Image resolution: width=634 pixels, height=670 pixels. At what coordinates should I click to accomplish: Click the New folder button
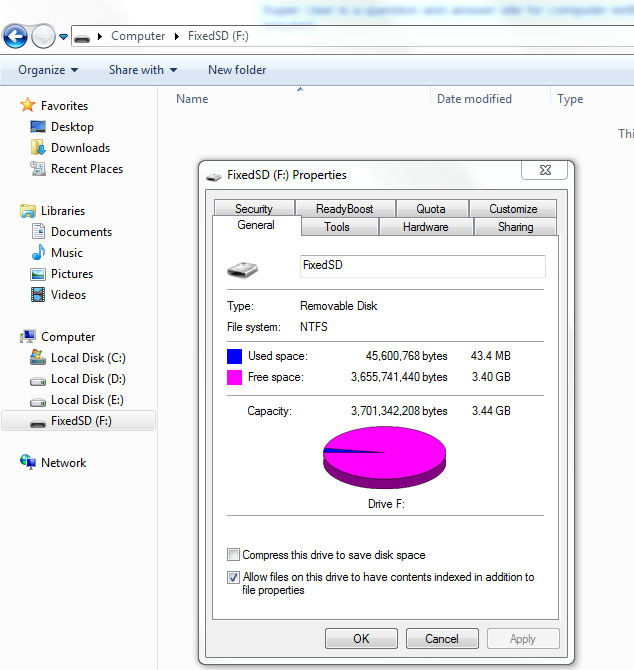[237, 70]
